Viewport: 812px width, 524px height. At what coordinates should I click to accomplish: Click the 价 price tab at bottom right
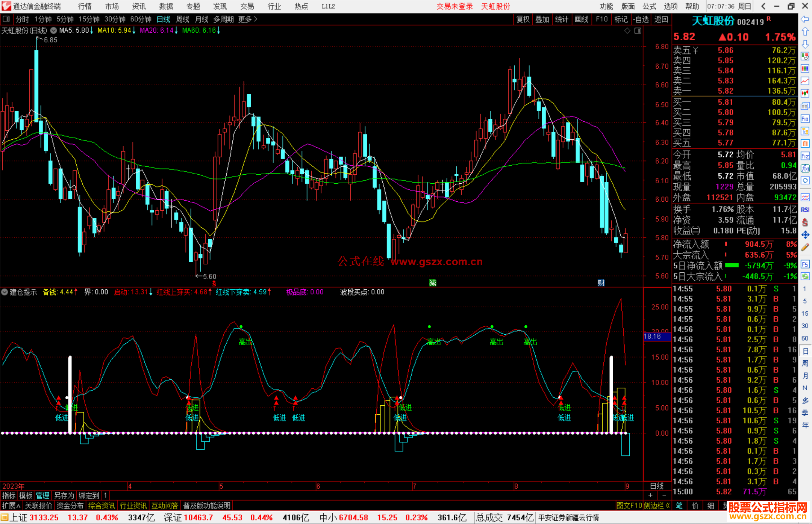695,506
